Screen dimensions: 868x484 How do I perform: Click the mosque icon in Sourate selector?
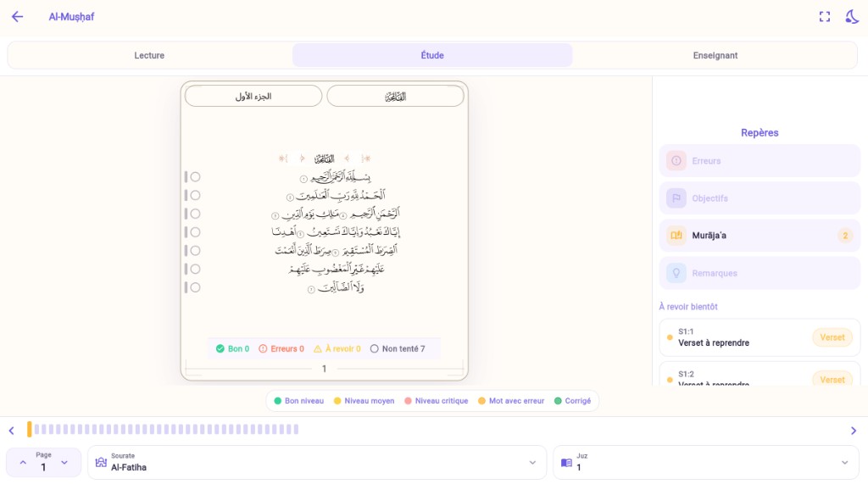101,463
